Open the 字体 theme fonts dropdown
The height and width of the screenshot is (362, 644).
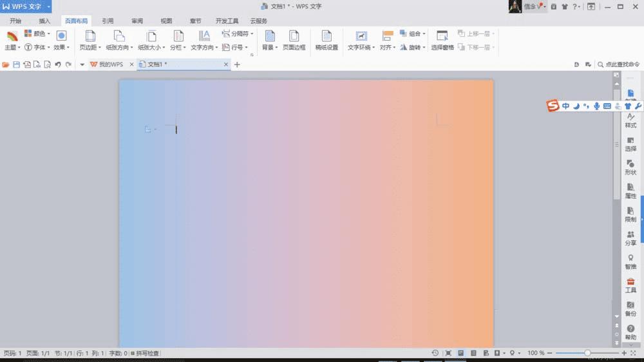coord(37,47)
